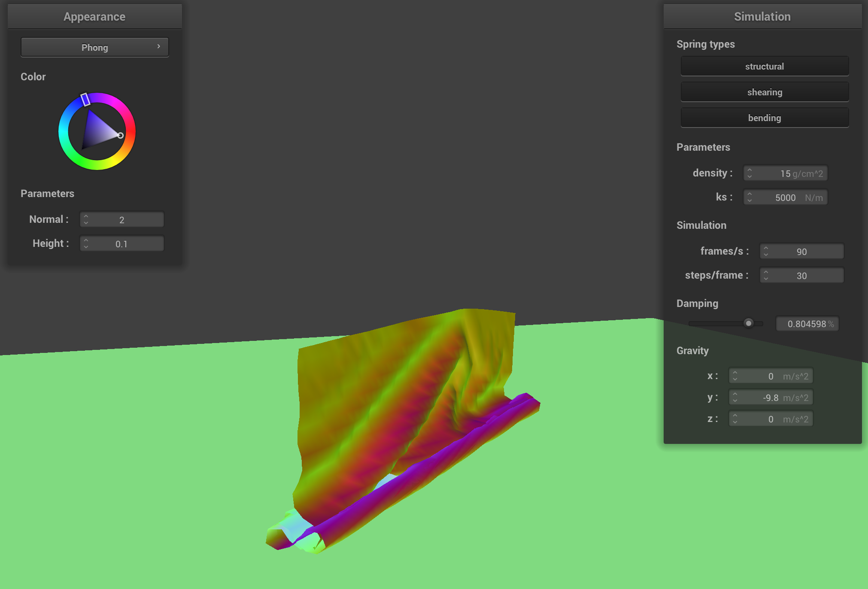The height and width of the screenshot is (589, 868).
Task: Increase Height with its up arrow
Action: coord(86,240)
